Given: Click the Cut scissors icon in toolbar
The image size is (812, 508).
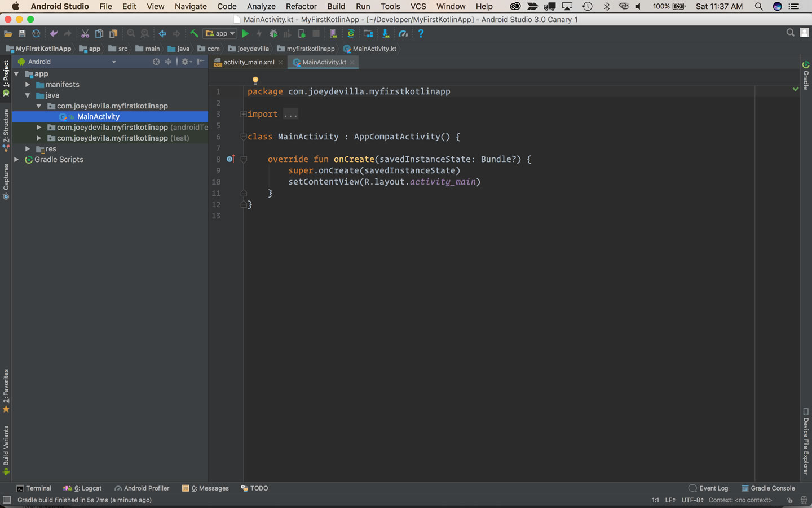Looking at the screenshot, I should (85, 34).
